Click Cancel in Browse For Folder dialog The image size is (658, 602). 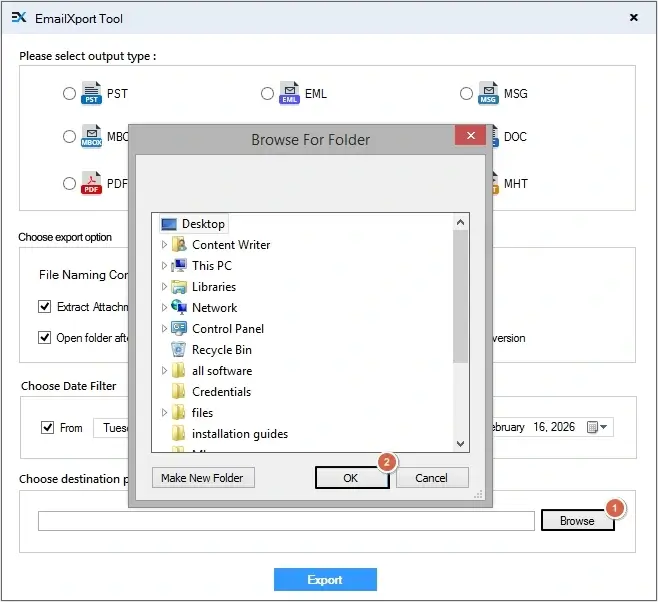coord(432,478)
